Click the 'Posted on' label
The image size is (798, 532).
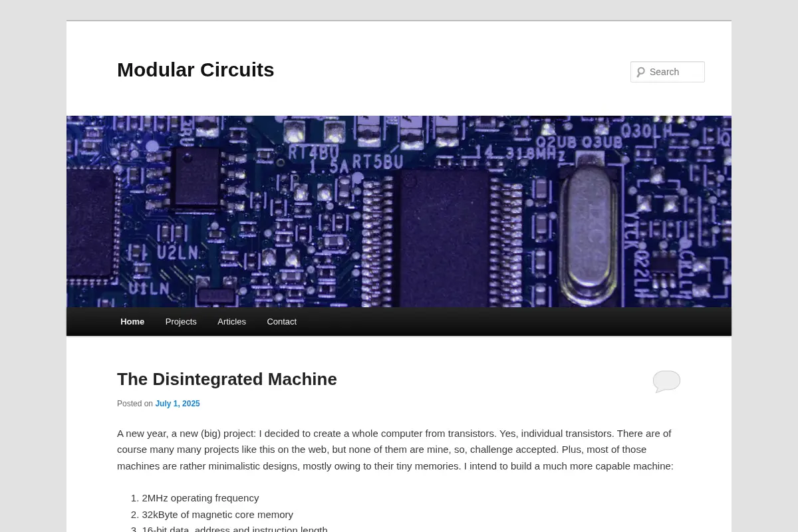135,404
